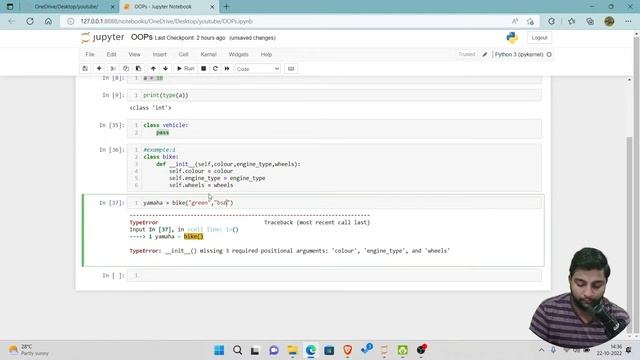Open the cell type Code dropdown
This screenshot has width=640, height=360.
(258, 69)
